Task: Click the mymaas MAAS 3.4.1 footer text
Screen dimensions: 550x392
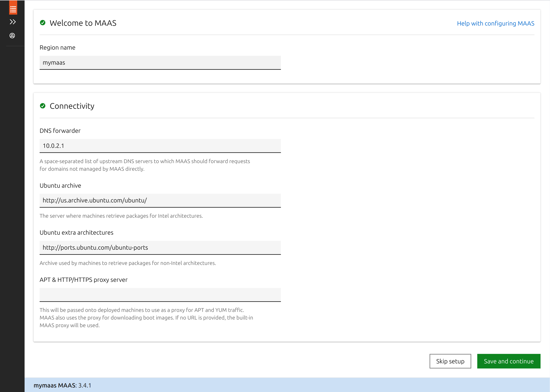Action: coord(63,386)
